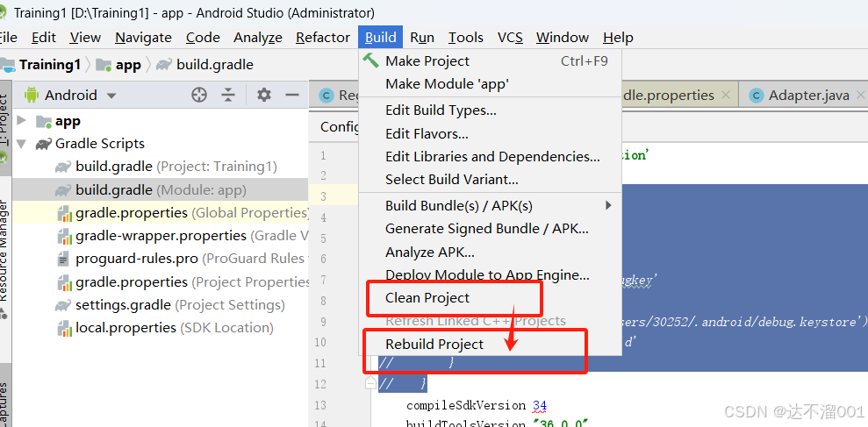Expand the Build Bundle(s) submenu arrow

tap(608, 206)
